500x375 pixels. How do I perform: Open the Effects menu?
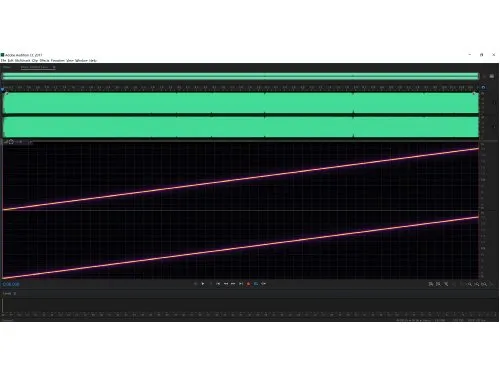[x=44, y=60]
